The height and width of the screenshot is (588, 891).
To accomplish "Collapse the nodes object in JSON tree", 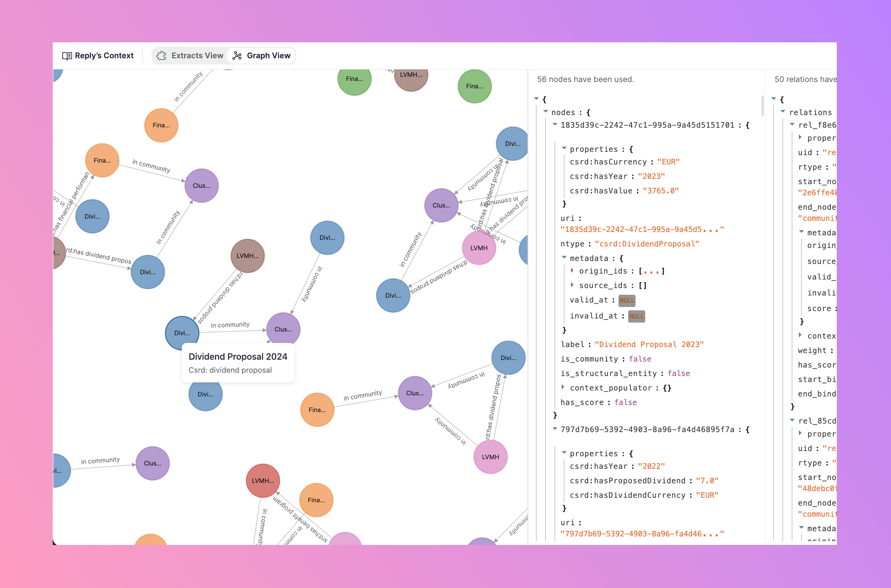I will [546, 112].
